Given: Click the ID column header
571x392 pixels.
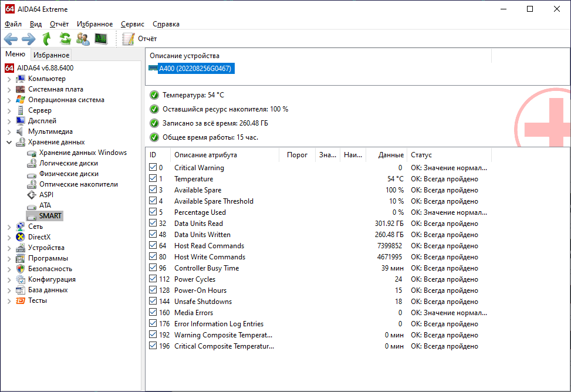Looking at the screenshot, I should coord(158,155).
